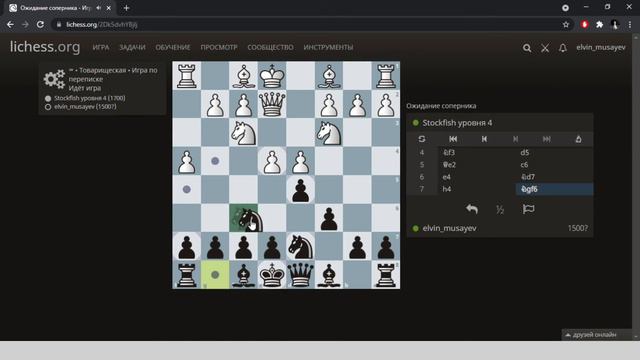Open lichess search magnifier
This screenshot has height=360, width=640.
click(x=527, y=48)
